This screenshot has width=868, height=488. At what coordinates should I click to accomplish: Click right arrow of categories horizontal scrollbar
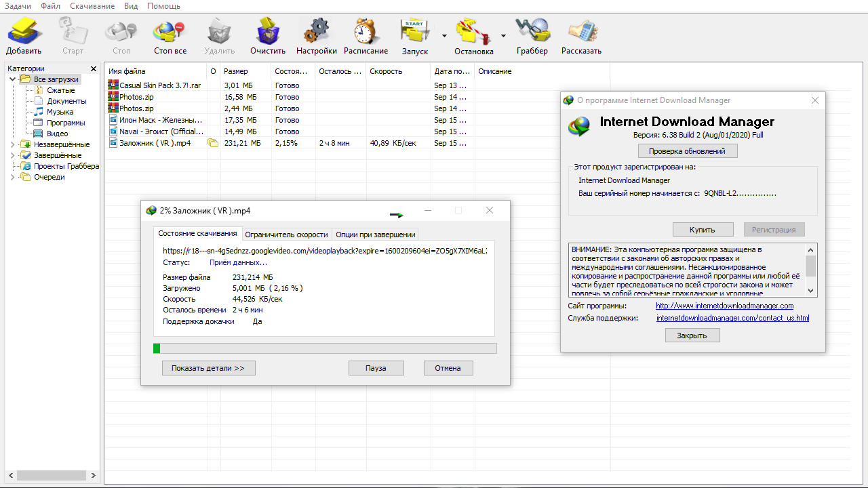94,476
